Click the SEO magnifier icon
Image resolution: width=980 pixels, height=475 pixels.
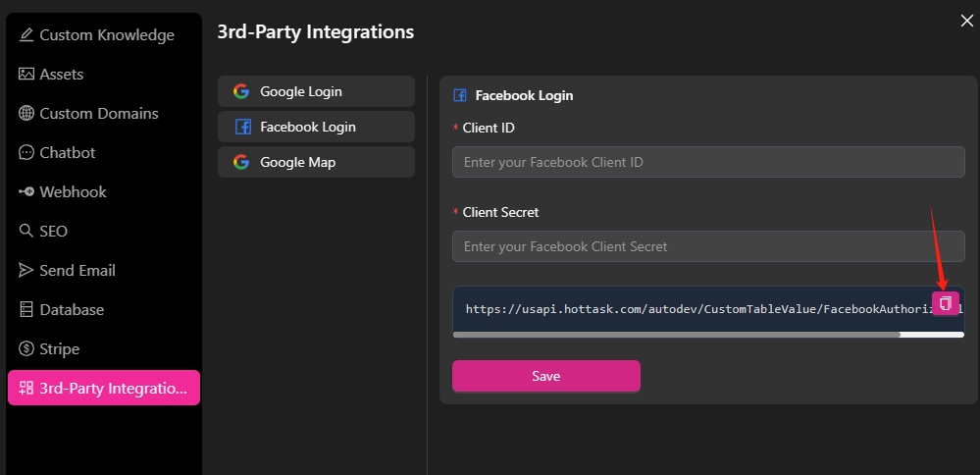coord(26,232)
